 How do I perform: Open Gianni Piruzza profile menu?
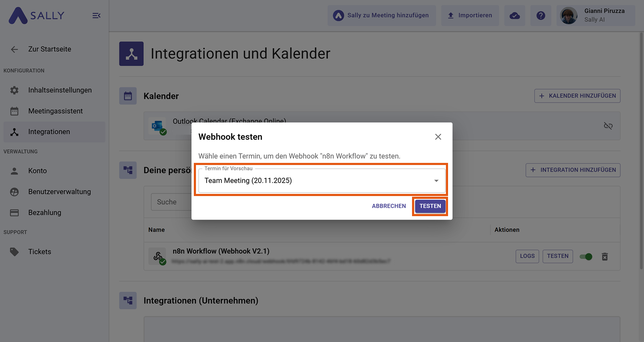coord(596,16)
